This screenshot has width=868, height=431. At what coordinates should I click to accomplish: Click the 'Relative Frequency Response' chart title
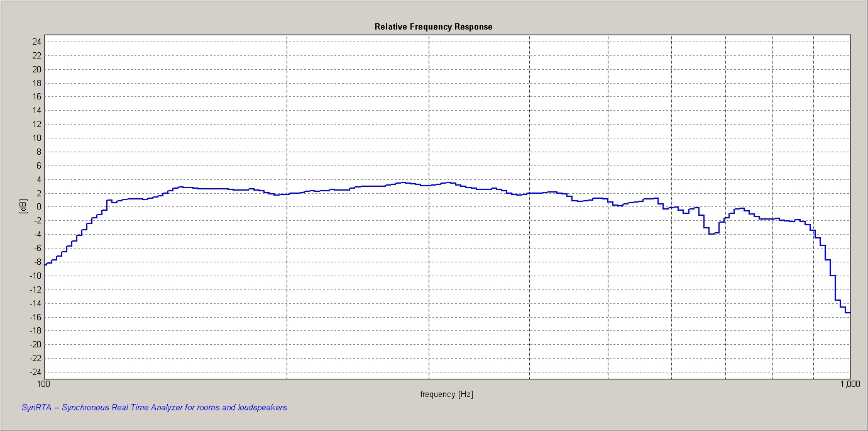pos(433,27)
